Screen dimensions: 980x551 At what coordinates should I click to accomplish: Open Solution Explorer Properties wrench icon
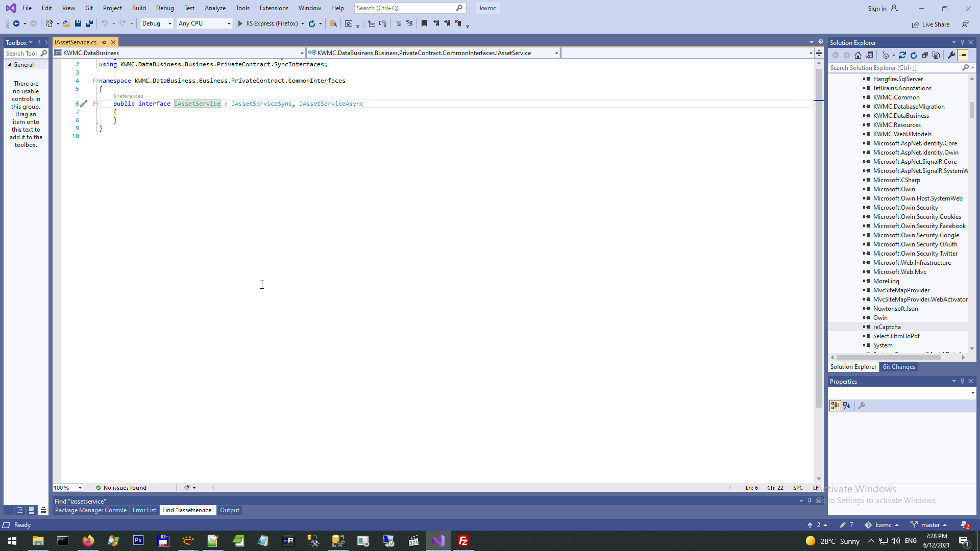point(951,55)
